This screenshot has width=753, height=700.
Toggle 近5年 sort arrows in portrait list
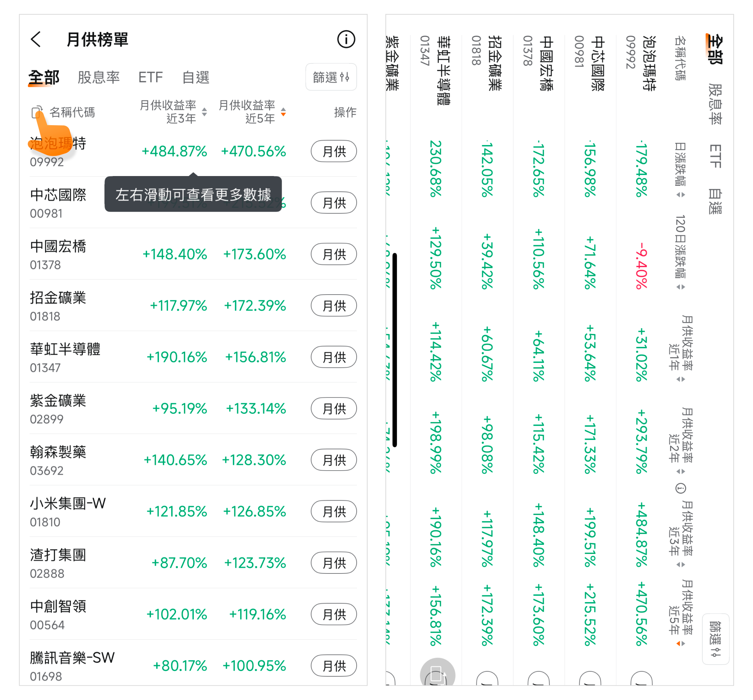pyautogui.click(x=283, y=112)
